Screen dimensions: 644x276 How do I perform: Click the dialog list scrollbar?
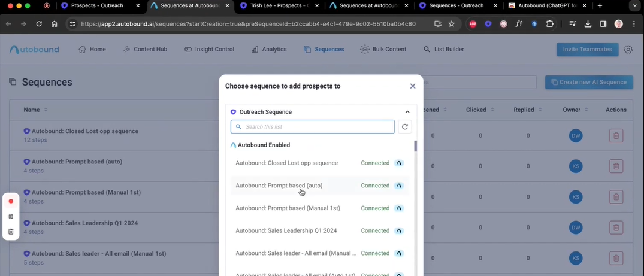pos(415,146)
